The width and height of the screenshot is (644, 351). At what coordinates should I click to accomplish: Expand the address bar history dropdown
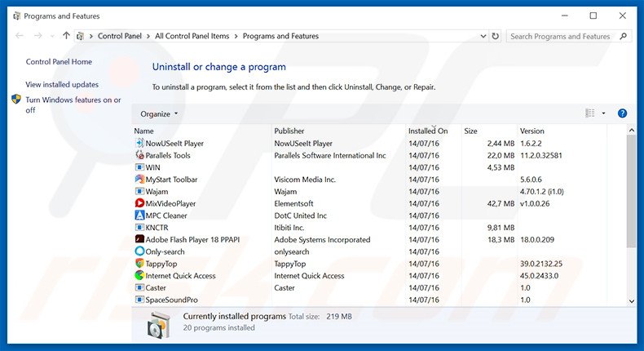(x=483, y=36)
